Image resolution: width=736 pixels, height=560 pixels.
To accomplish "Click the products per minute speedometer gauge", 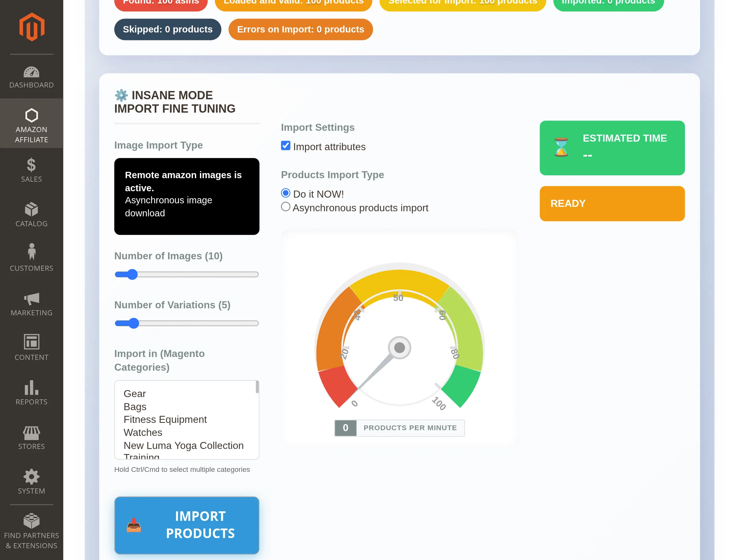I will pos(400,337).
